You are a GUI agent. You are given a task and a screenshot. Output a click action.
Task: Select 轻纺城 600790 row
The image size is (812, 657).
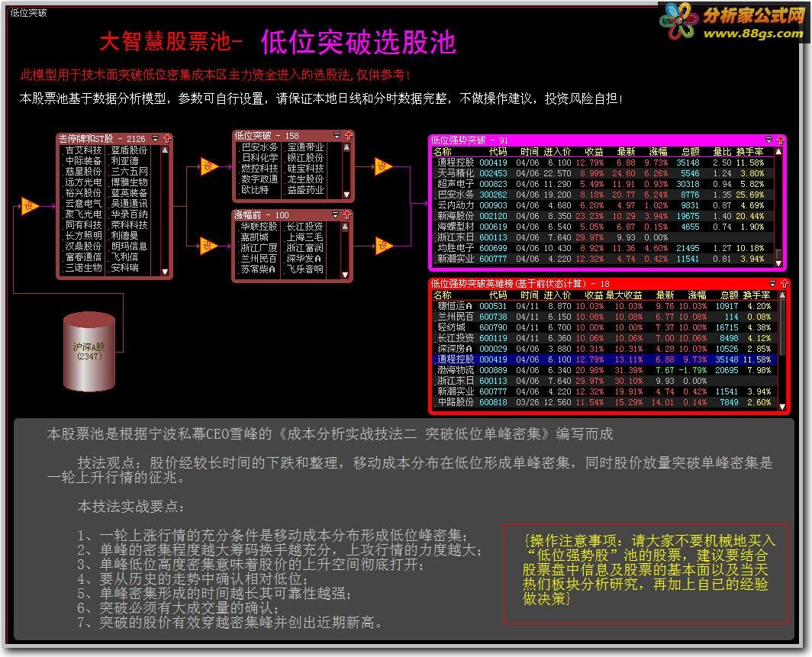tap(604, 327)
